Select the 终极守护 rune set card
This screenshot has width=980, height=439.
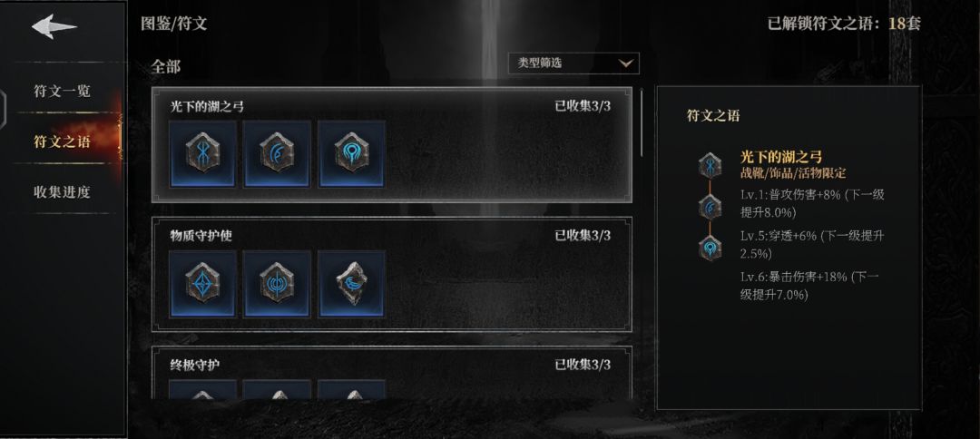tap(392, 373)
